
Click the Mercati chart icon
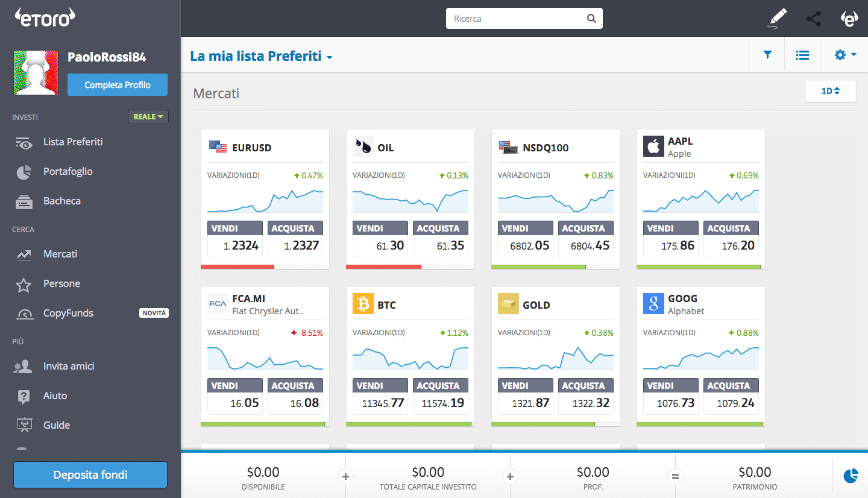[x=24, y=254]
